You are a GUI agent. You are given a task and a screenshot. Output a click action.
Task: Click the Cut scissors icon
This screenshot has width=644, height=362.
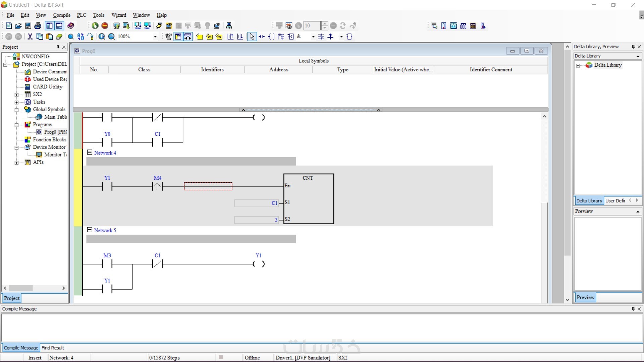(30, 37)
